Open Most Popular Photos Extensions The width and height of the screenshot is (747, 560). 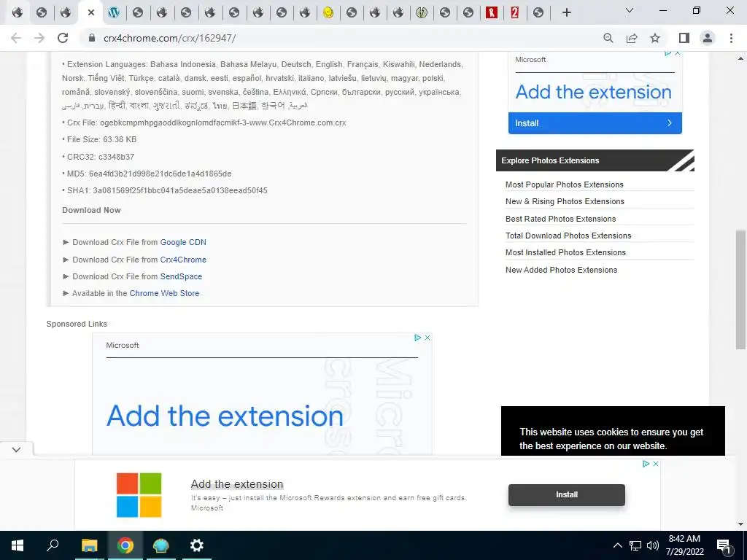[x=565, y=184]
